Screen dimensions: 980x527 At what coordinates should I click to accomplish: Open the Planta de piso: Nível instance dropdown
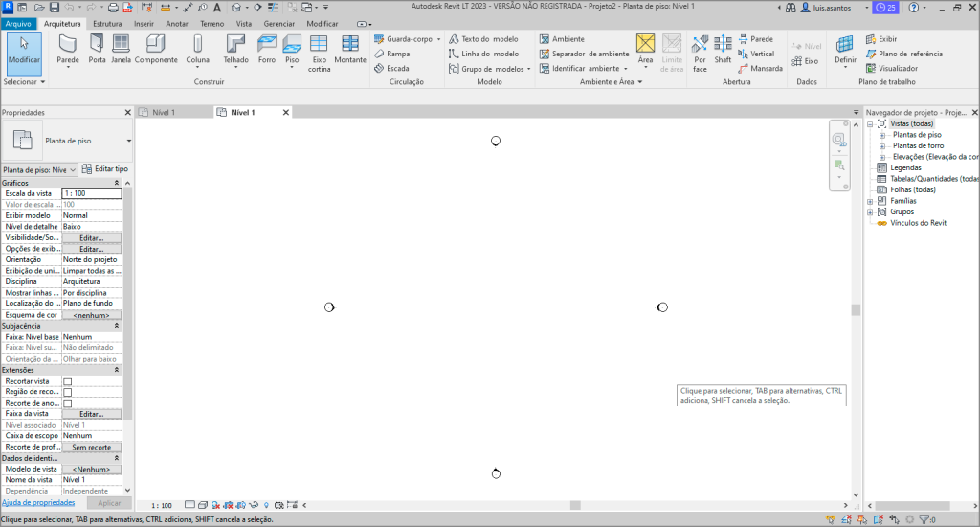click(x=38, y=170)
